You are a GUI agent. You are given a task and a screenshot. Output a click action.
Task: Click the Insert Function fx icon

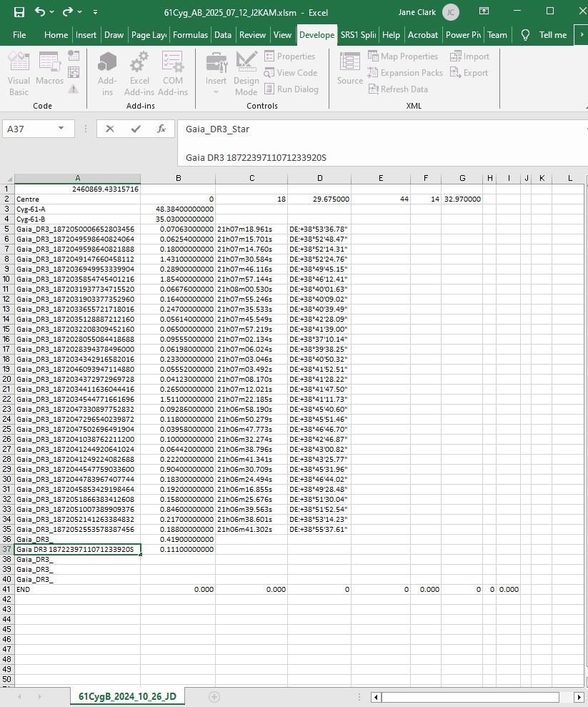[x=162, y=129]
